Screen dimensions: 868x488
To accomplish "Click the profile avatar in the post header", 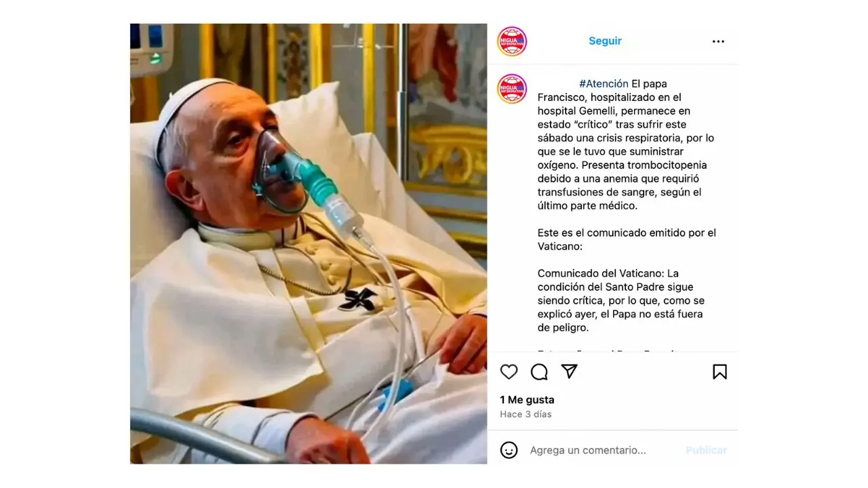I will click(512, 41).
